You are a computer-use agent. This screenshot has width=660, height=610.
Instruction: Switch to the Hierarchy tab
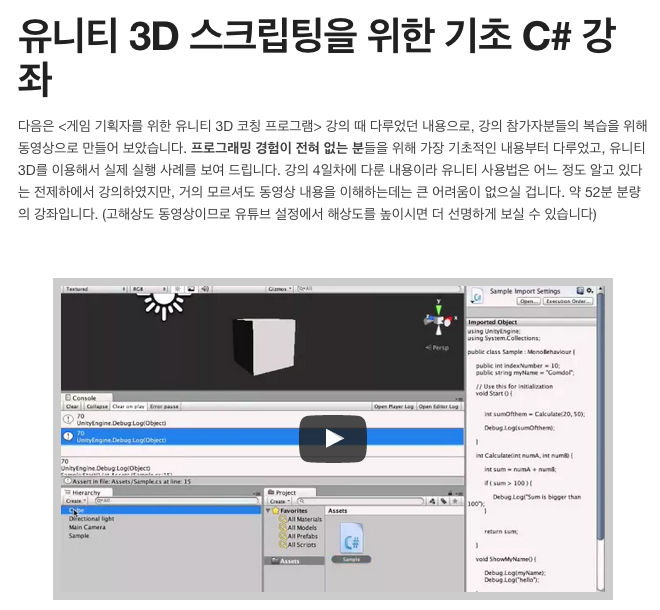87,492
